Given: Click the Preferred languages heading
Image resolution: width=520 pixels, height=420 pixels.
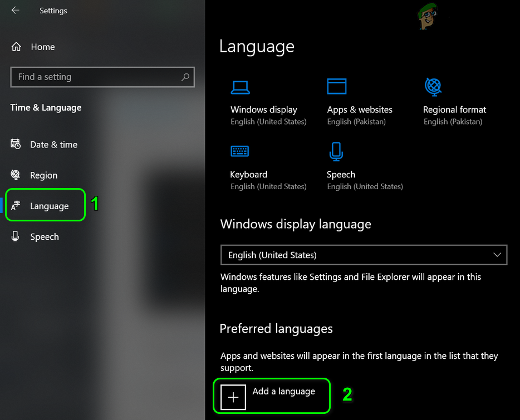Looking at the screenshot, I should [276, 329].
